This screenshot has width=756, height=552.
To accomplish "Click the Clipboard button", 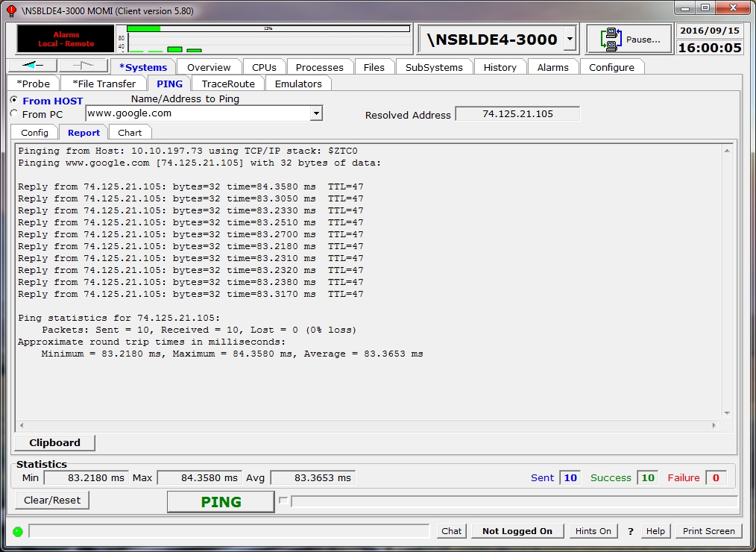I will 54,442.
